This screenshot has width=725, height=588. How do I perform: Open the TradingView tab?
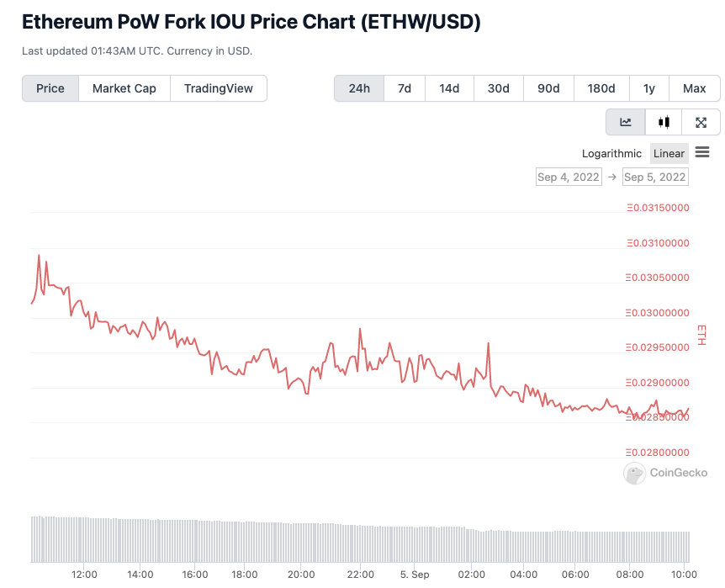click(219, 88)
